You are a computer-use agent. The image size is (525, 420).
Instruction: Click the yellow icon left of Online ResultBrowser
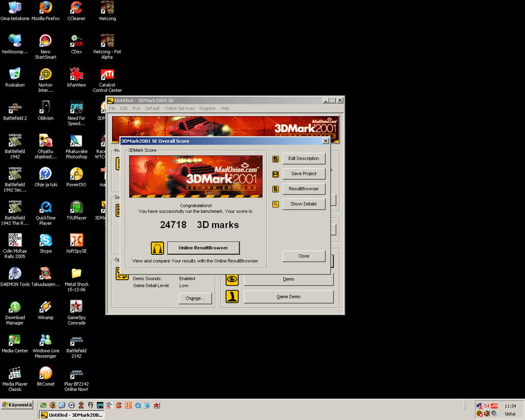tap(157, 248)
